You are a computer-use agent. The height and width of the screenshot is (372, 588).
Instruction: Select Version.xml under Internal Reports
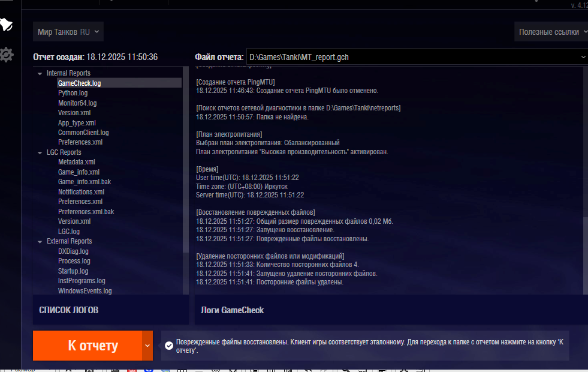tap(74, 113)
